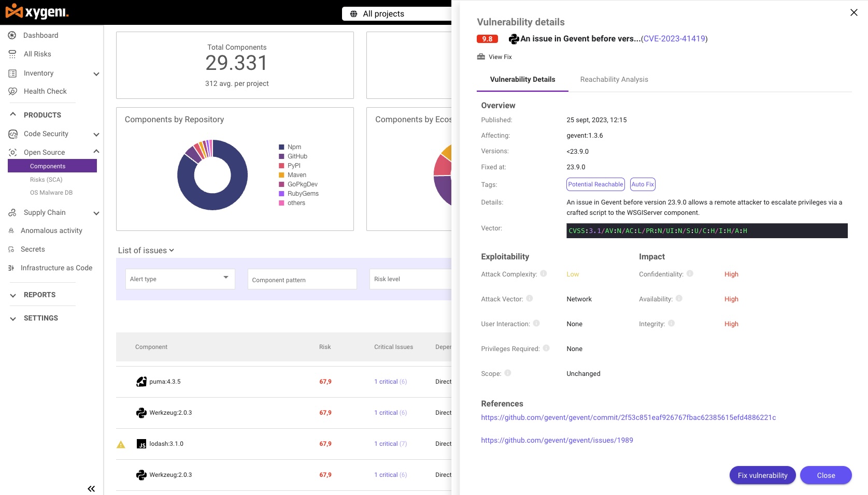Click the info icon for Integrity
Viewport: 868px width, 495px height.
point(671,323)
